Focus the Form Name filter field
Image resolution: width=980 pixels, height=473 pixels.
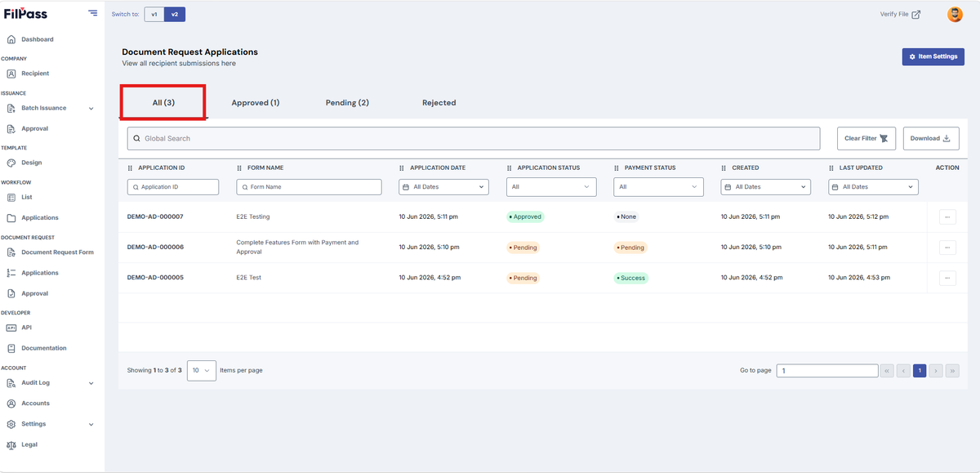[309, 187]
